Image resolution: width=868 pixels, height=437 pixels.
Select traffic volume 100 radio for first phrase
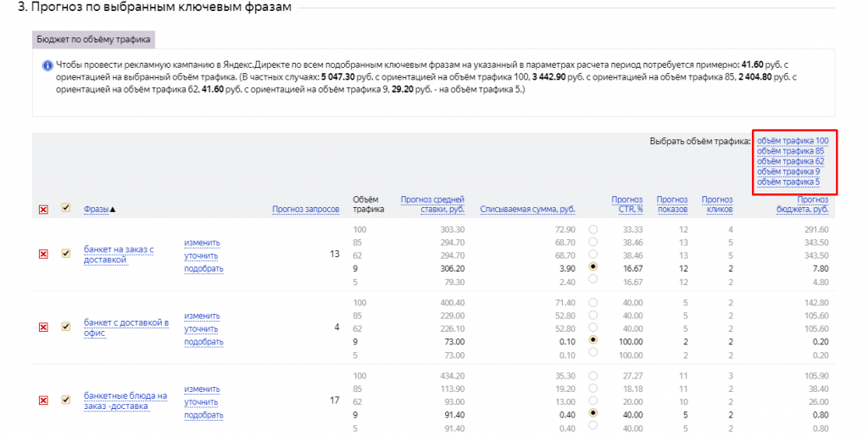593,229
